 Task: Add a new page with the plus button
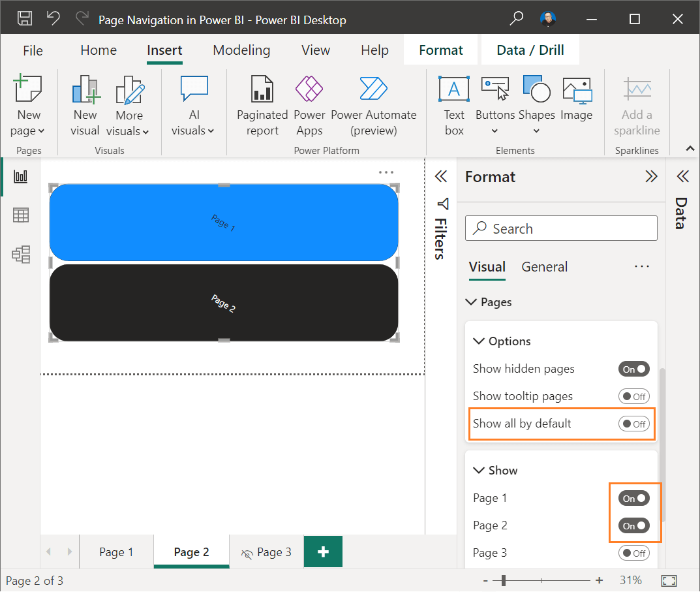tap(323, 552)
